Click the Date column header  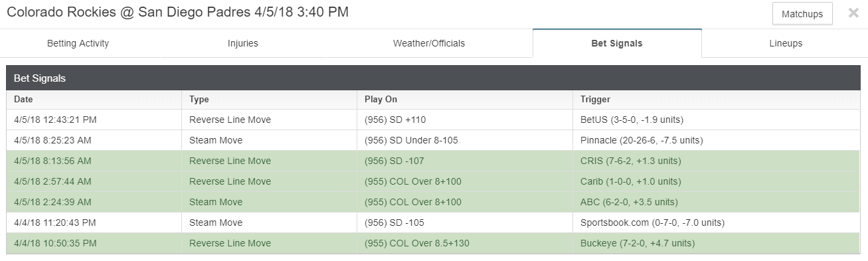[94, 100]
